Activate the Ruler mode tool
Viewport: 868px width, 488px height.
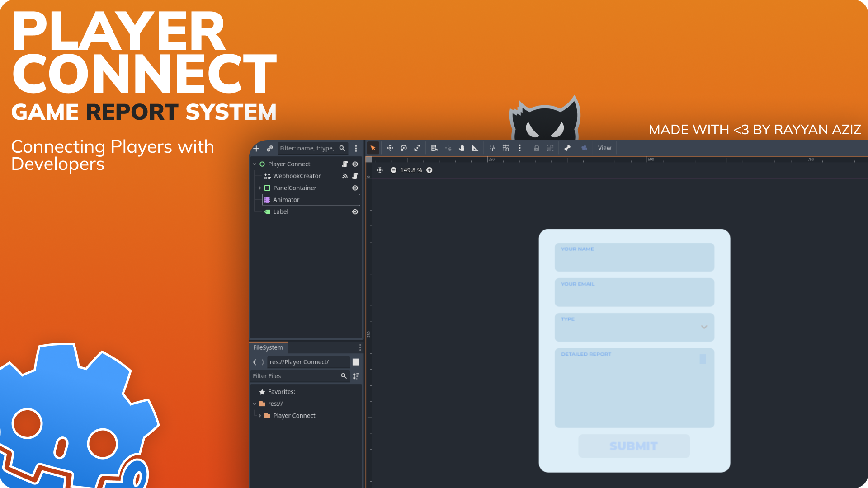[475, 148]
